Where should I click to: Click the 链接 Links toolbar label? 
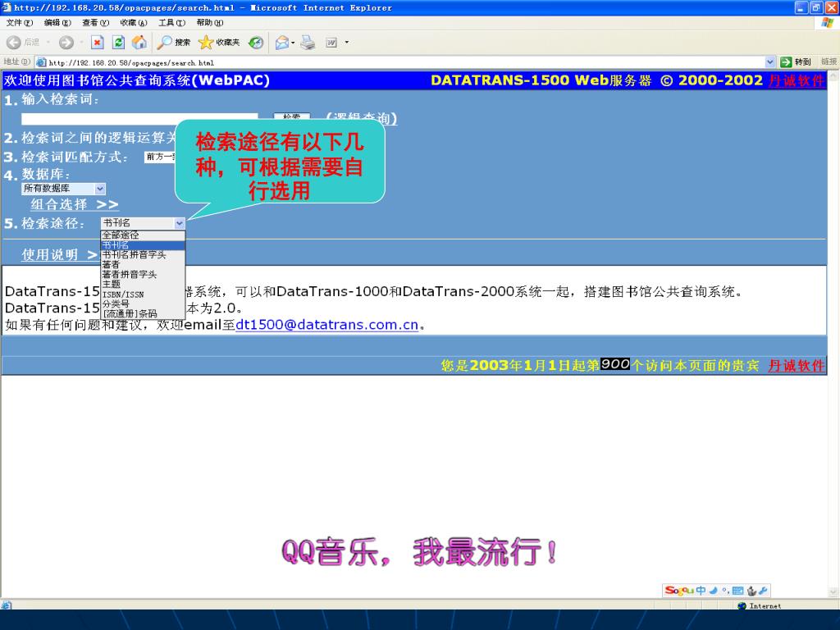point(829,62)
